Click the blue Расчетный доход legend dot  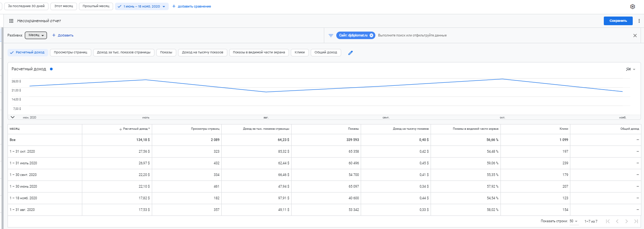click(51, 69)
